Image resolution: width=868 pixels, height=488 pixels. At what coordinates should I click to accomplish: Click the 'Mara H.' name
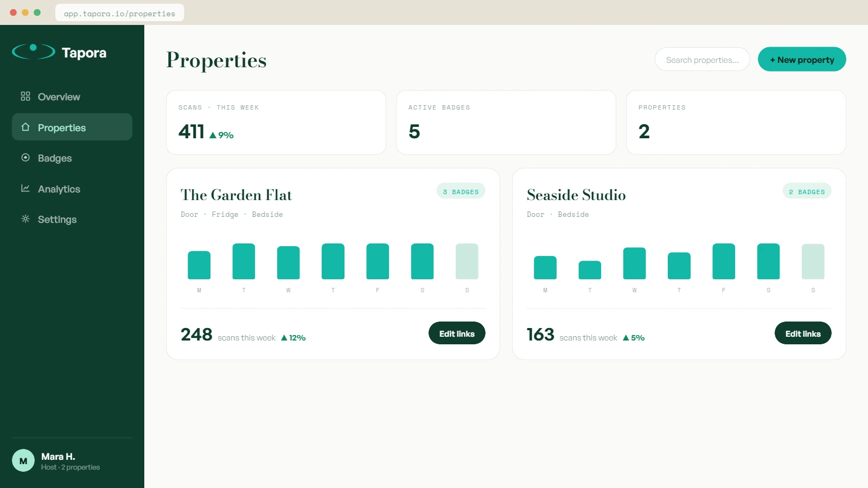click(x=58, y=457)
